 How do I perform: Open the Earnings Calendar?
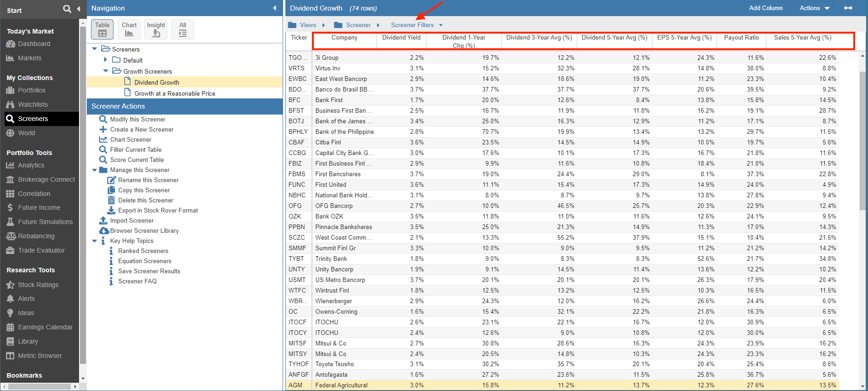coord(45,327)
